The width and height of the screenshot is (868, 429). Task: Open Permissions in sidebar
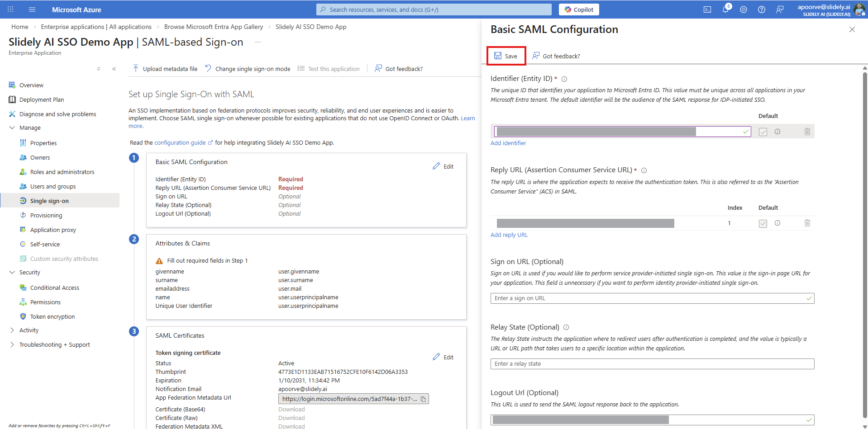[x=45, y=302]
